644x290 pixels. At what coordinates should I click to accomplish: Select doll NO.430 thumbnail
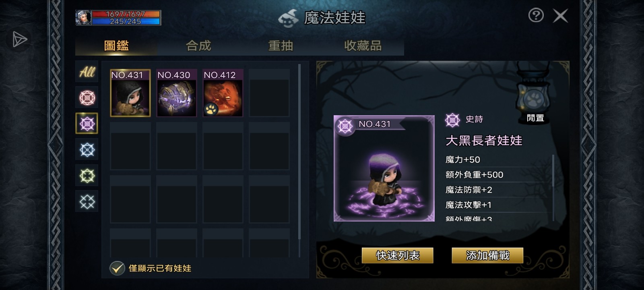[176, 93]
